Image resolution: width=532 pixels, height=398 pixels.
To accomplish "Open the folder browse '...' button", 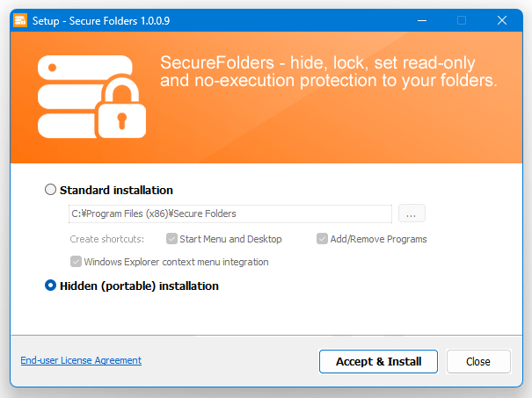I will [412, 213].
